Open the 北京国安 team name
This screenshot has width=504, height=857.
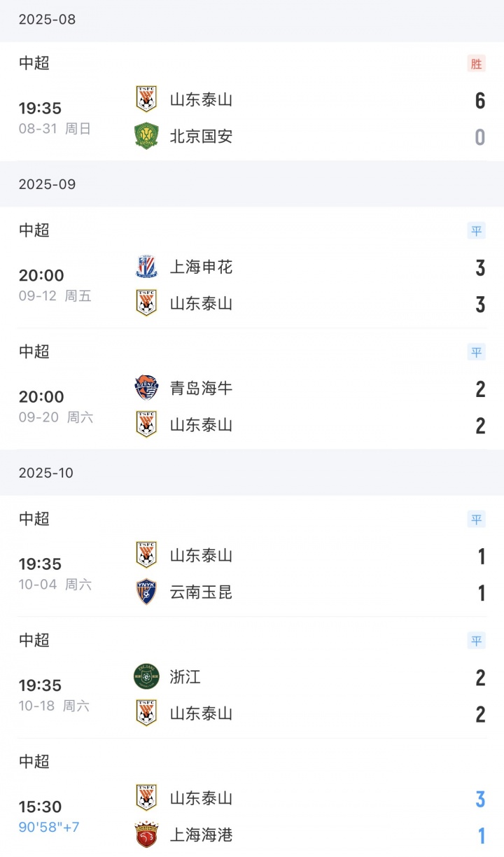(x=201, y=136)
